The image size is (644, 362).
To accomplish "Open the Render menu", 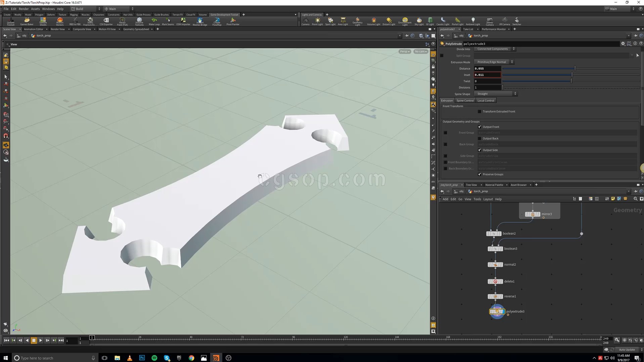I will click(x=24, y=9).
